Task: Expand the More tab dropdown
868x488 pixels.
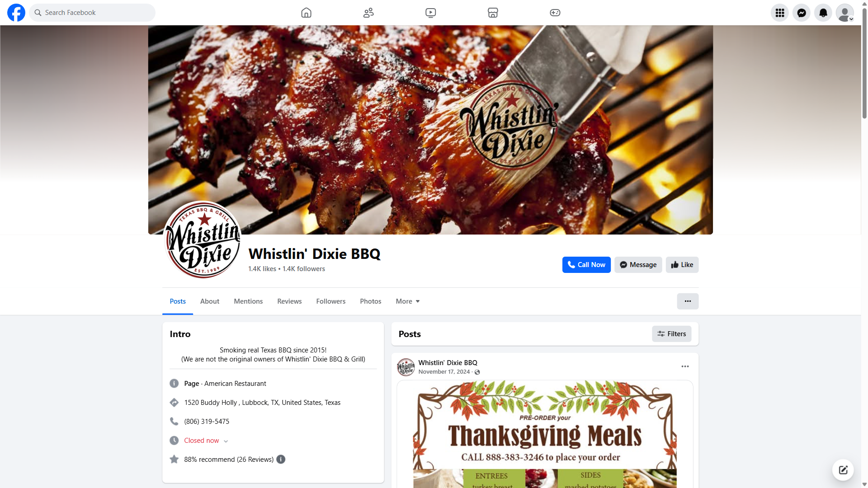Action: point(407,301)
